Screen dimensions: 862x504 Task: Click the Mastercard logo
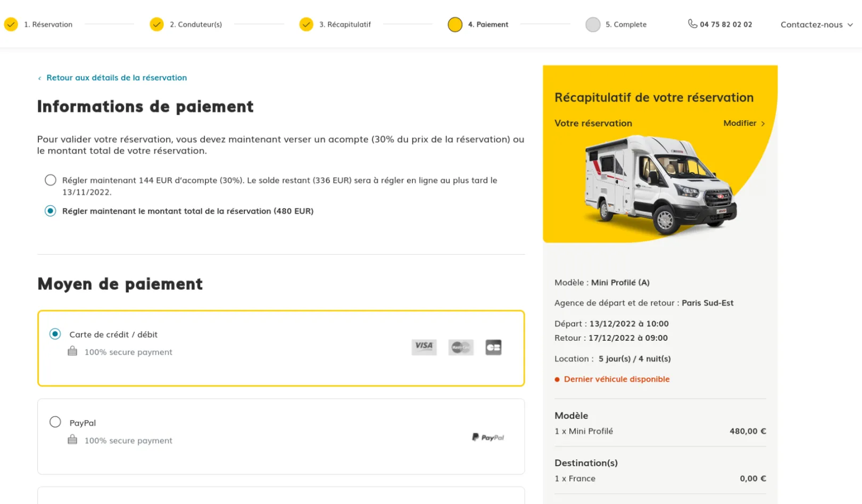point(461,347)
